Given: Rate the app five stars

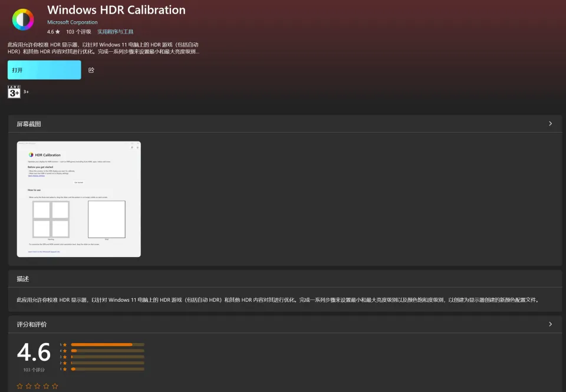Looking at the screenshot, I should click(x=55, y=386).
